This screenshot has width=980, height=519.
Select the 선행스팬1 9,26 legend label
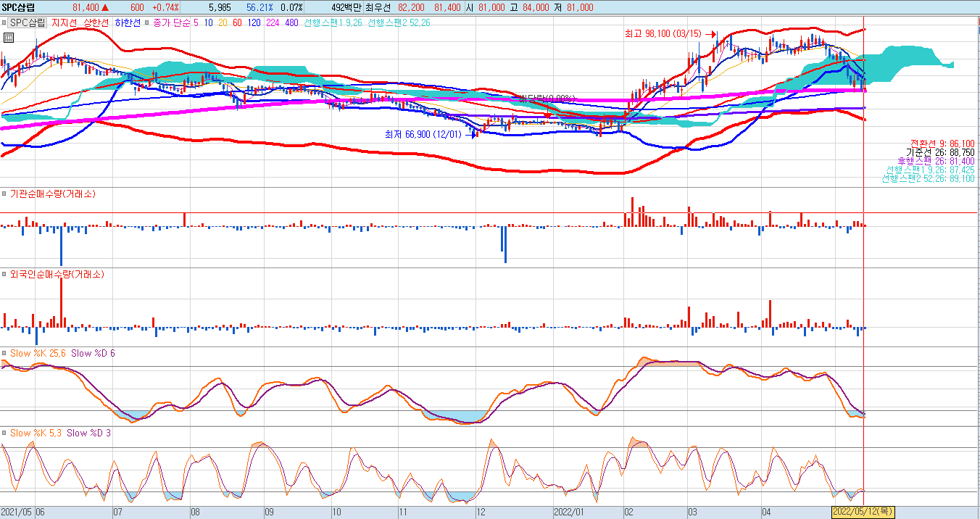pos(333,22)
